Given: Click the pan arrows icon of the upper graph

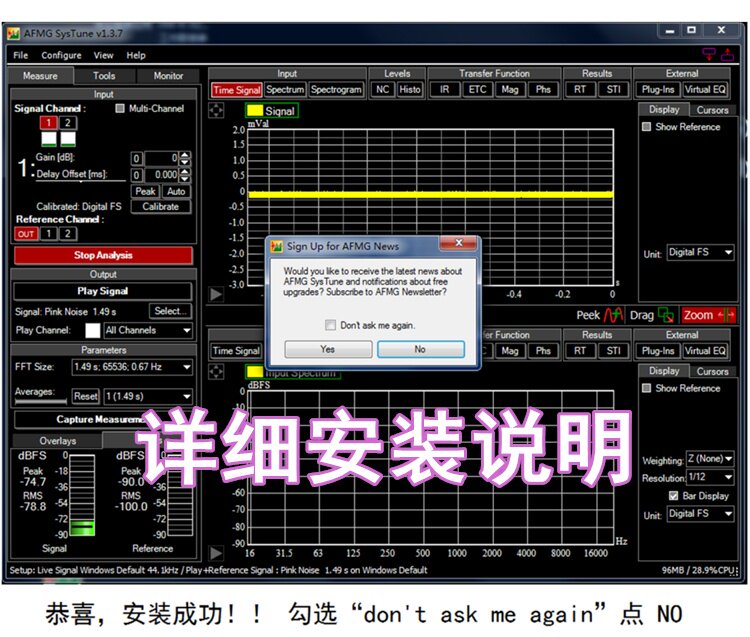Looking at the screenshot, I should [x=216, y=110].
